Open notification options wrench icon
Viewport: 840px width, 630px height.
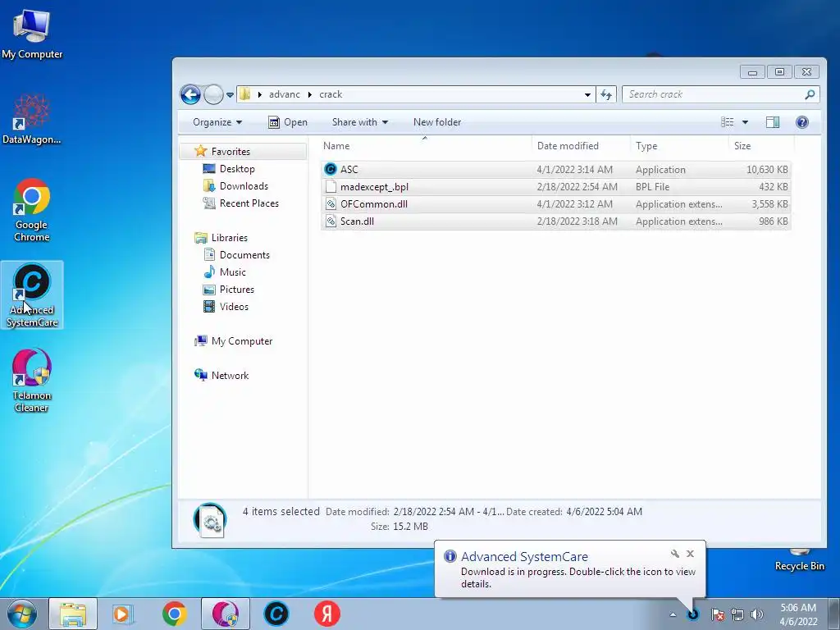pyautogui.click(x=674, y=554)
